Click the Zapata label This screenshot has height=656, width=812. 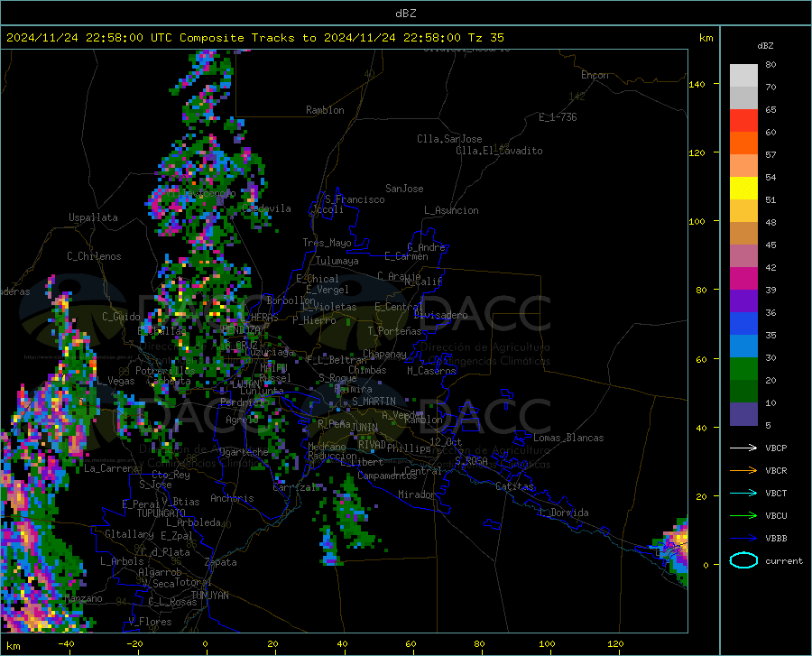(x=221, y=562)
